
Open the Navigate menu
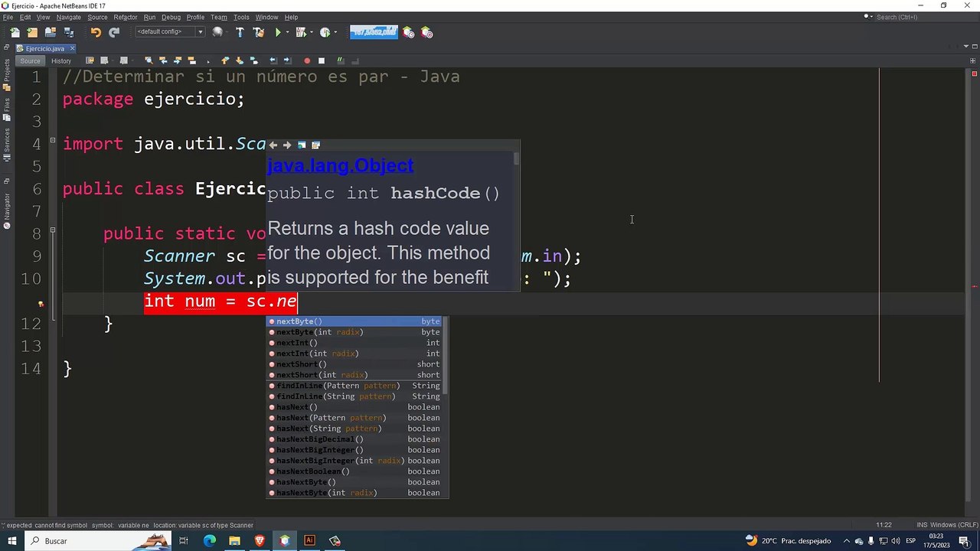(x=68, y=17)
